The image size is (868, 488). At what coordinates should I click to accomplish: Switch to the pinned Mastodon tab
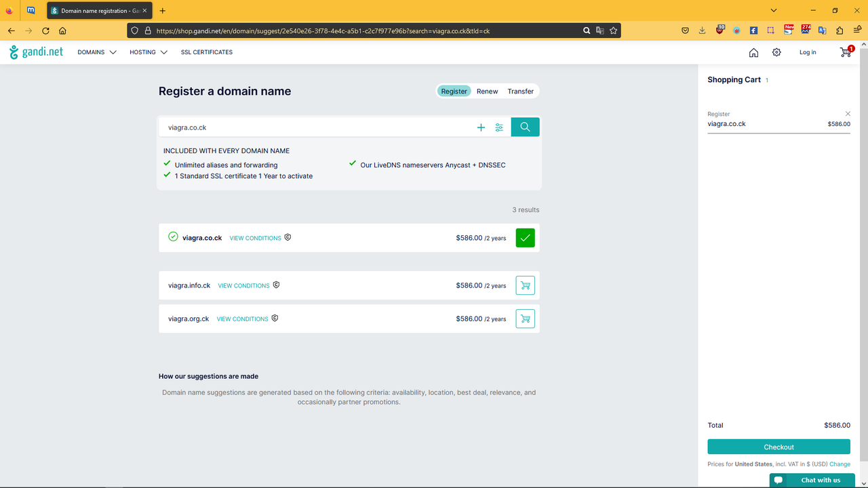pos(31,11)
